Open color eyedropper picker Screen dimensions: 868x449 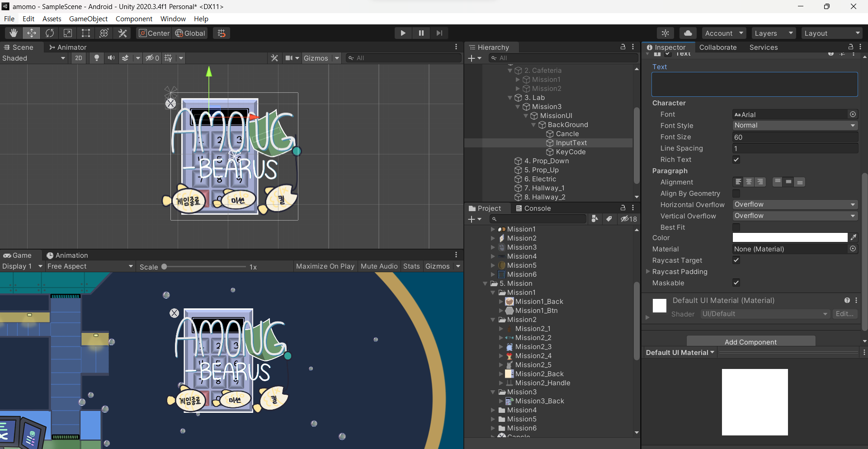pyautogui.click(x=854, y=237)
